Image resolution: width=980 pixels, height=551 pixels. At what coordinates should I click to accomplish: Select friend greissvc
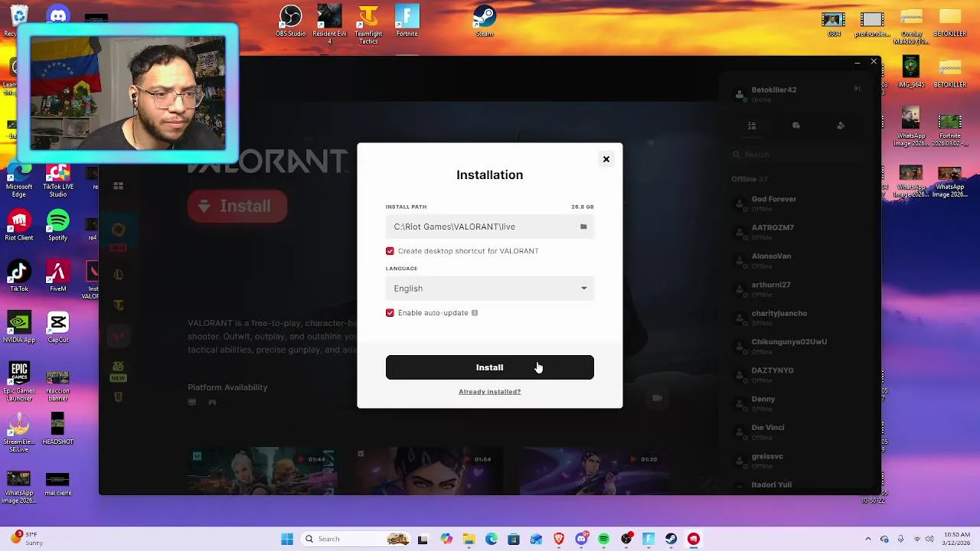[x=796, y=461]
